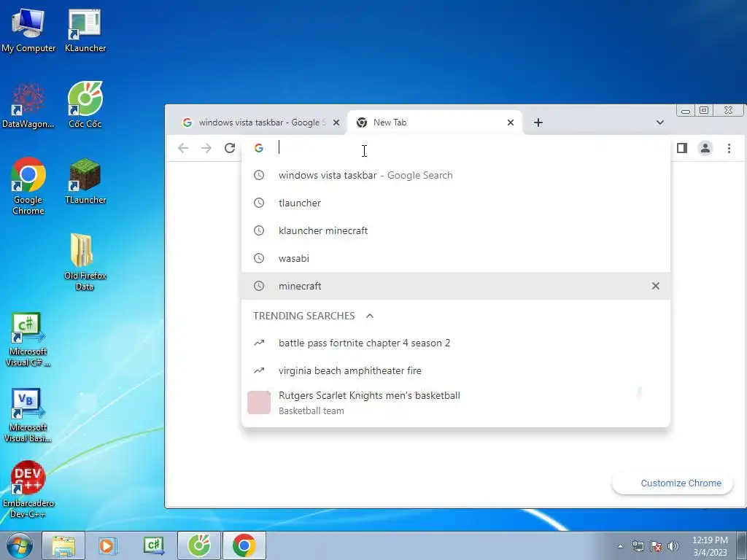747x560 pixels.
Task: Open the network tray icon
Action: point(638,546)
